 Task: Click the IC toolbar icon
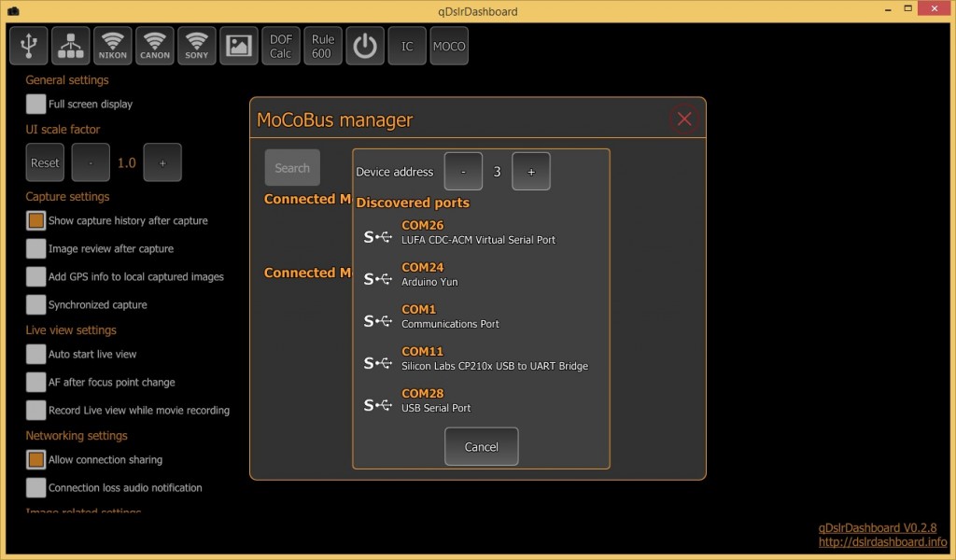tap(407, 45)
